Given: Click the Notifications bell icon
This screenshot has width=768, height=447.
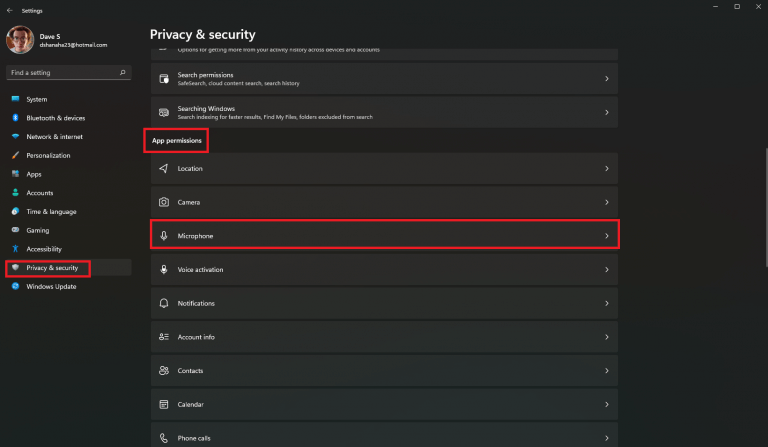Looking at the screenshot, I should [163, 303].
